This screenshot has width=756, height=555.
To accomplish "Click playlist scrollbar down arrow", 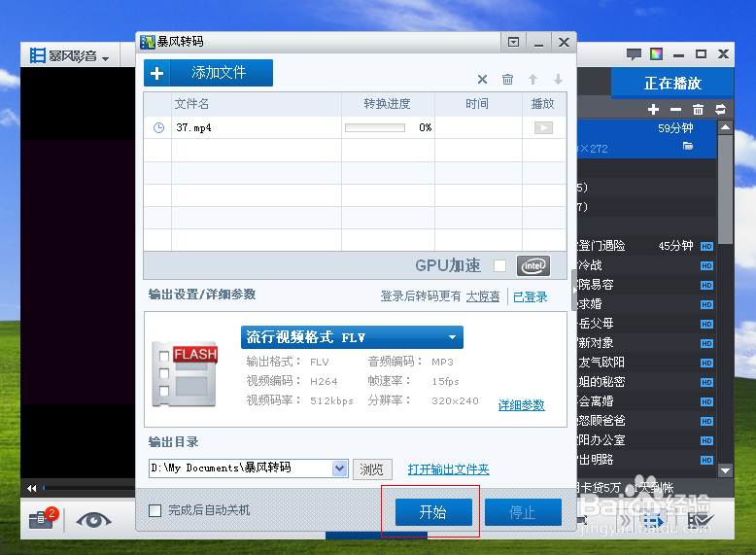I will point(725,470).
